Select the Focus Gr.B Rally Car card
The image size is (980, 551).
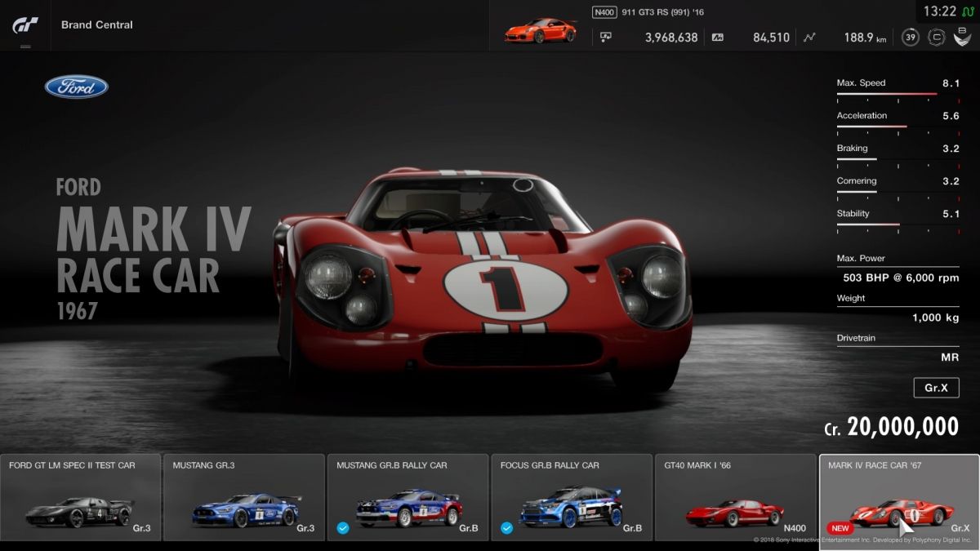[x=571, y=497]
